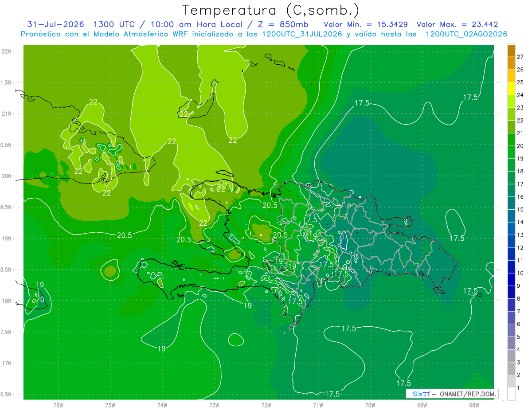Pick the legend color between 25 and 26
The height and width of the screenshot is (411, 532).
coord(511,76)
